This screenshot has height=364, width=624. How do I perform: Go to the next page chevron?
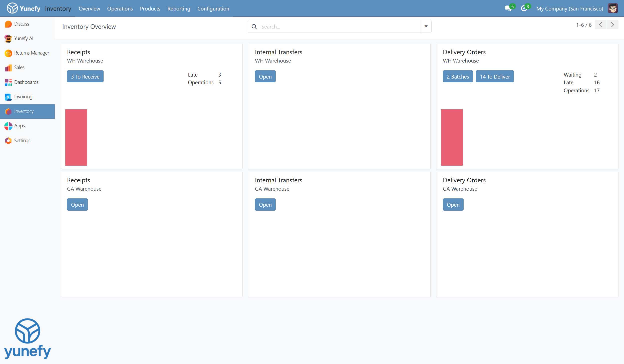pyautogui.click(x=612, y=25)
